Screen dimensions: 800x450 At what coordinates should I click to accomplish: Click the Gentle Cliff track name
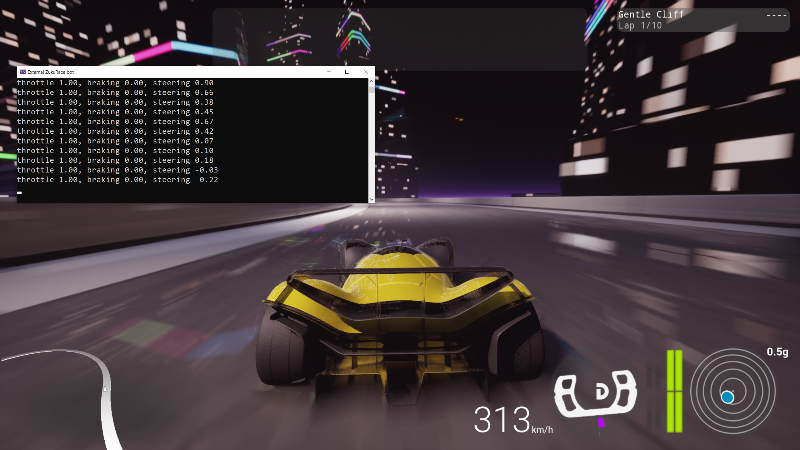[x=651, y=15]
